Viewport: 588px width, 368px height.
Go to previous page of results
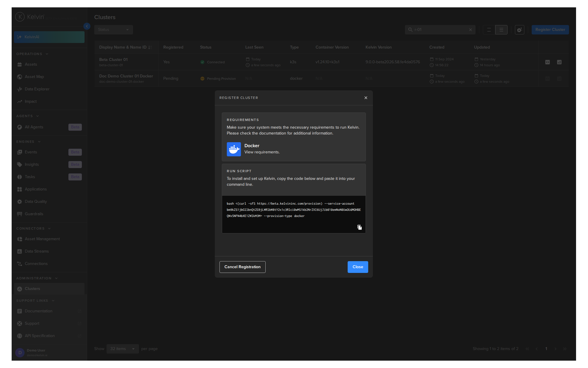537,349
